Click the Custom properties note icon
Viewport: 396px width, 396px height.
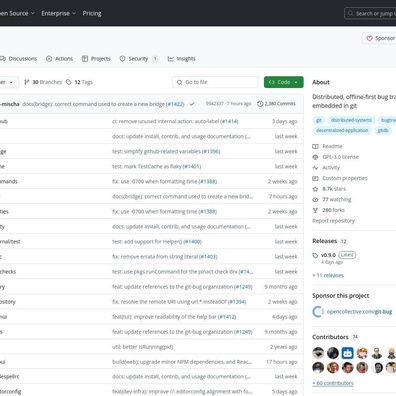(x=315, y=178)
